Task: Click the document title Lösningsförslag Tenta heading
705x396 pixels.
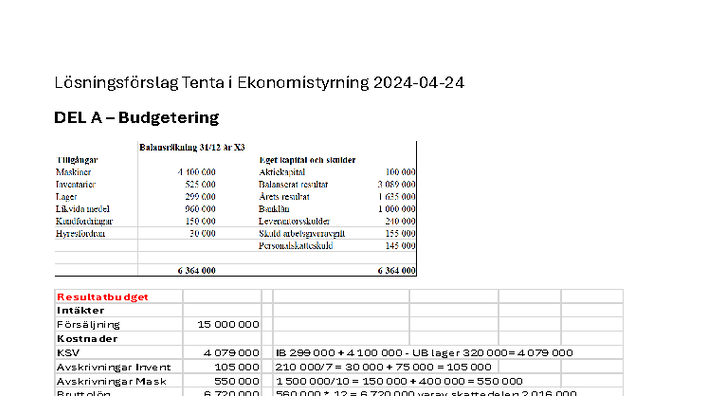Action: [259, 83]
